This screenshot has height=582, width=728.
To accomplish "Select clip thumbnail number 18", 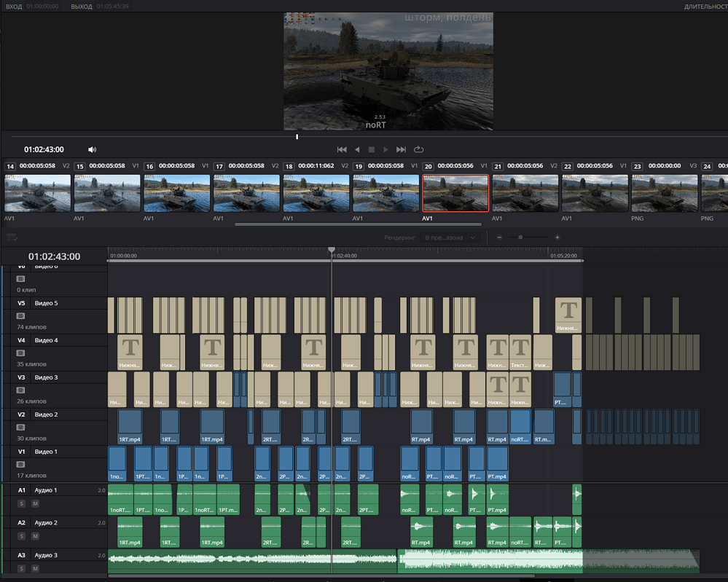I will point(317,193).
